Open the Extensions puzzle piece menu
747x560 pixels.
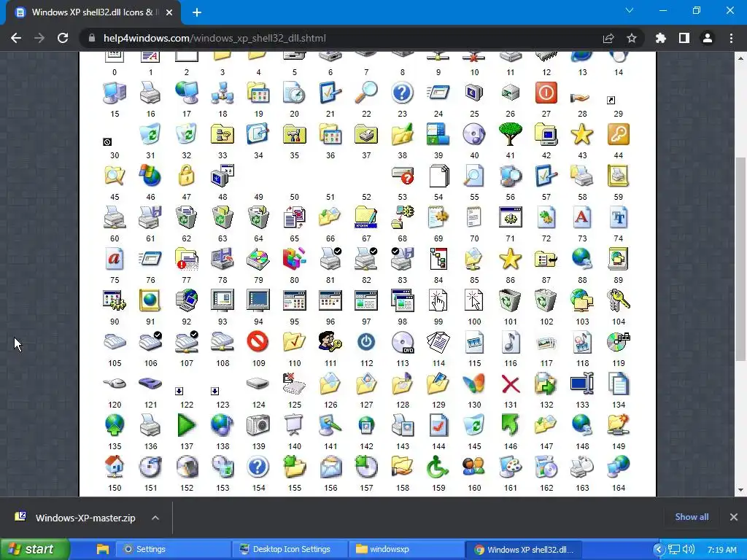tap(661, 38)
